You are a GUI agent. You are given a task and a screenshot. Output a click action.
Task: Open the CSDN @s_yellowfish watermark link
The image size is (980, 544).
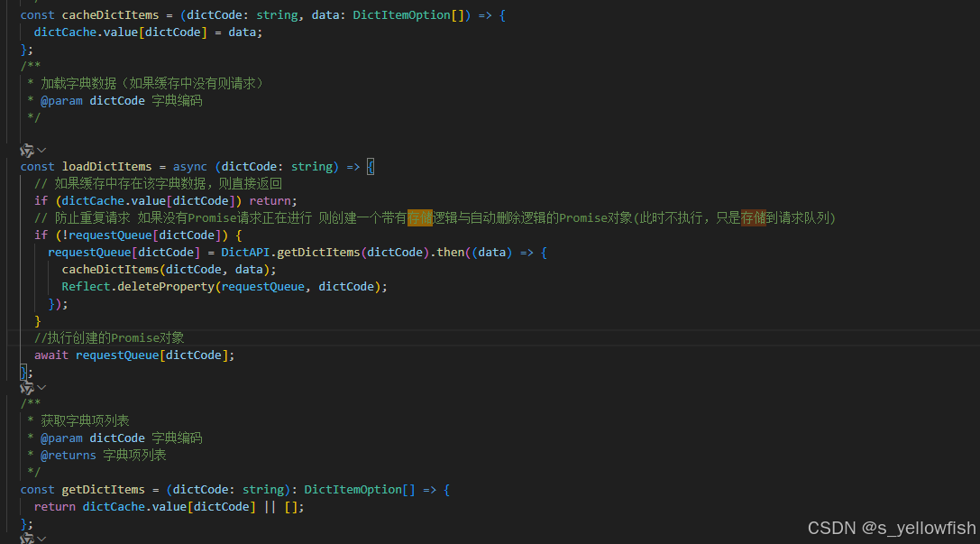pos(891,528)
